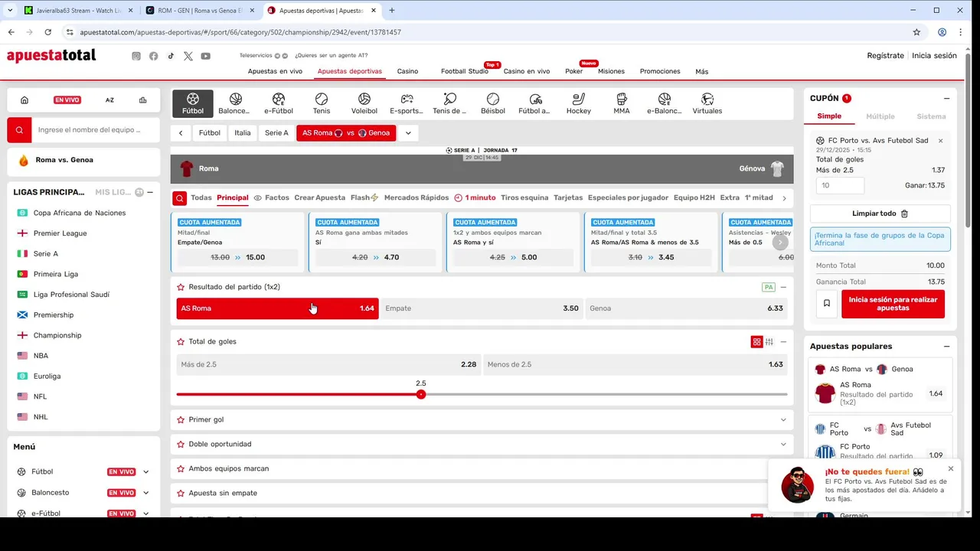Expand Fútbol in the Menú list
The height and width of the screenshot is (551, 980).
coord(145,472)
